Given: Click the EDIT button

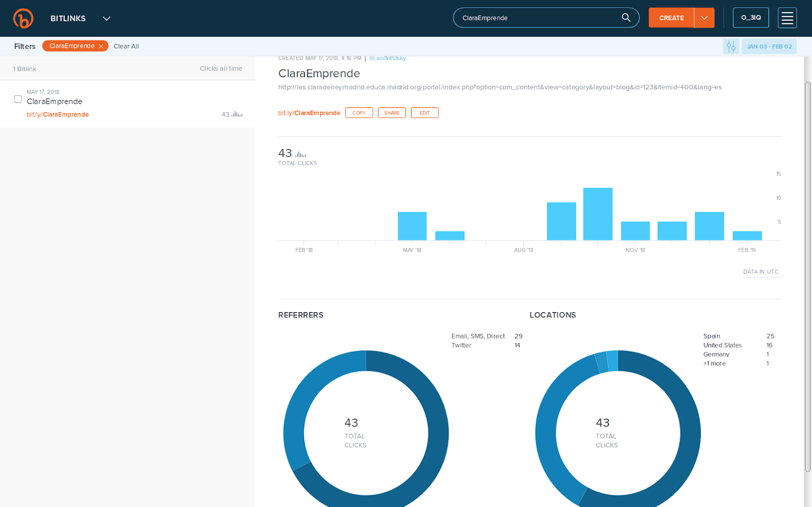Looking at the screenshot, I should (x=425, y=113).
